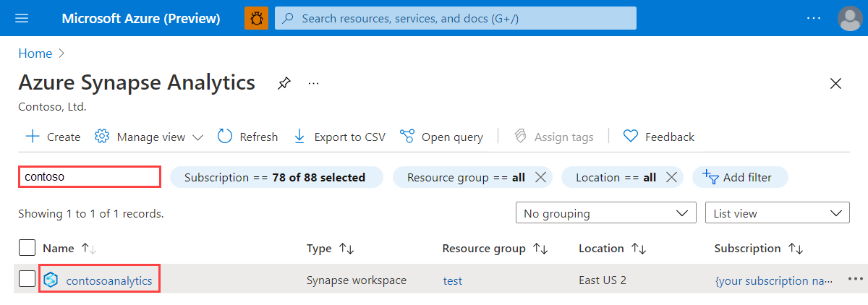Click the Export to CSV icon
This screenshot has width=868, height=305.
[299, 137]
